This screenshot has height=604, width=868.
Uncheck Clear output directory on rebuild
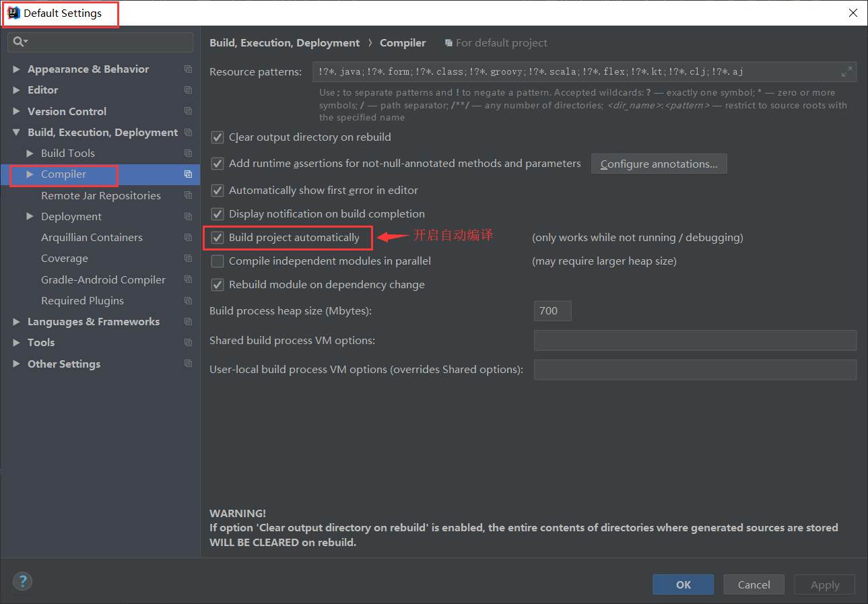(218, 137)
